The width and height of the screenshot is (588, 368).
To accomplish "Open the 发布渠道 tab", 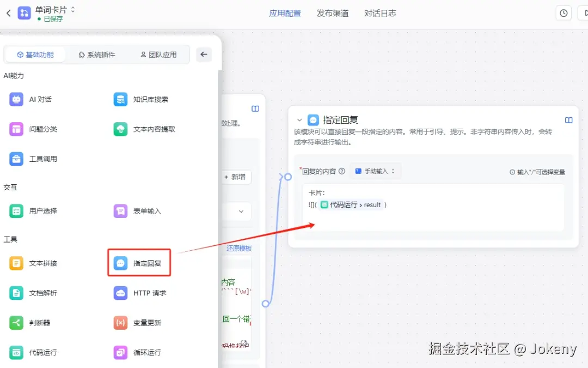I will tap(333, 14).
